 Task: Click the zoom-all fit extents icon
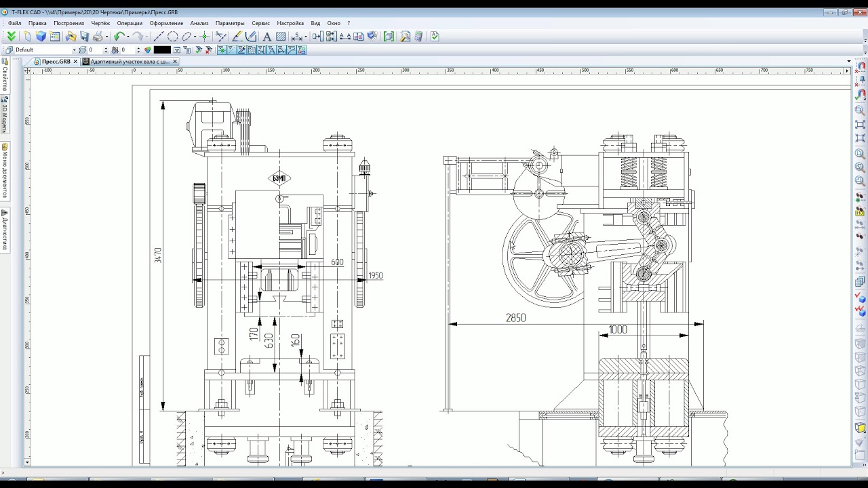click(x=861, y=125)
